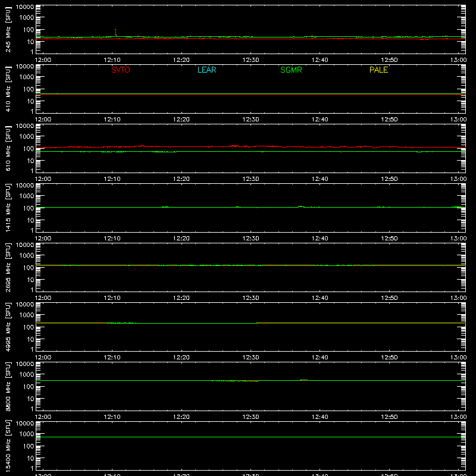Click 12:10 time label under 245 MHz plot
The width and height of the screenshot is (476, 476).
[x=112, y=60]
